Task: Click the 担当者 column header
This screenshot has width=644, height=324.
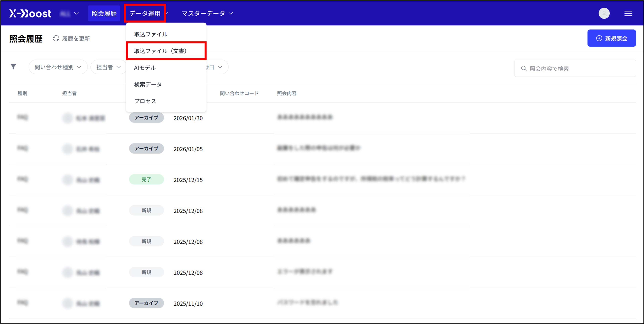Action: (x=69, y=93)
